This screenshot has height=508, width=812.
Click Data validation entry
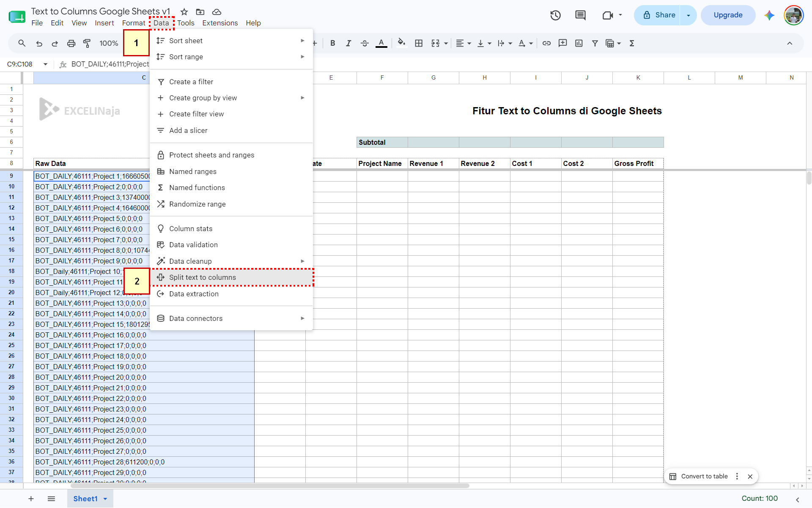point(232,245)
